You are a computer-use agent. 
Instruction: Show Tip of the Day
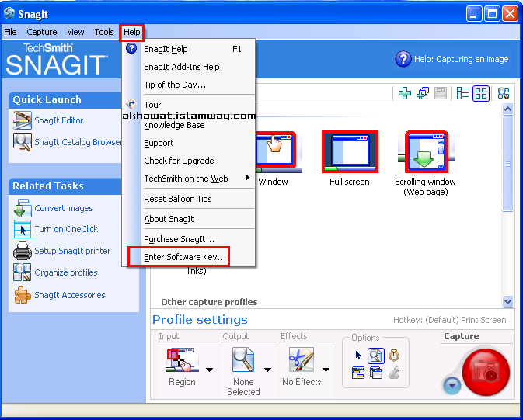tap(189, 85)
